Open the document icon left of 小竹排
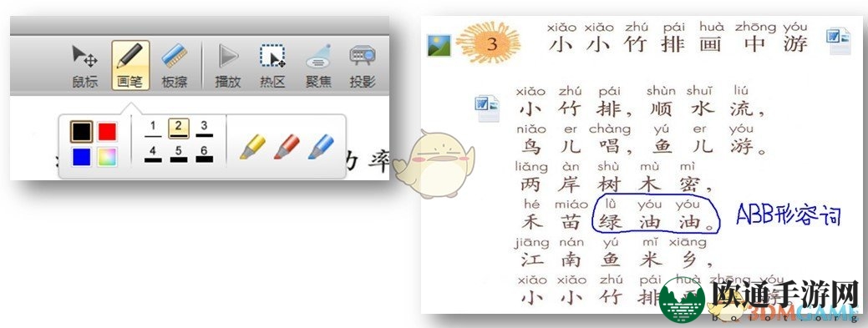Image resolution: width=868 pixels, height=328 pixels. point(487,108)
